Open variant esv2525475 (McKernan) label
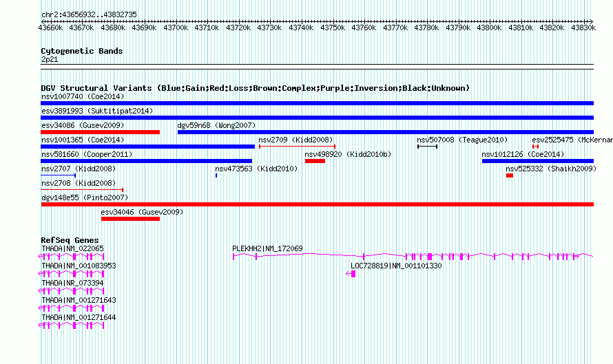This screenshot has height=364, width=613. (x=572, y=140)
